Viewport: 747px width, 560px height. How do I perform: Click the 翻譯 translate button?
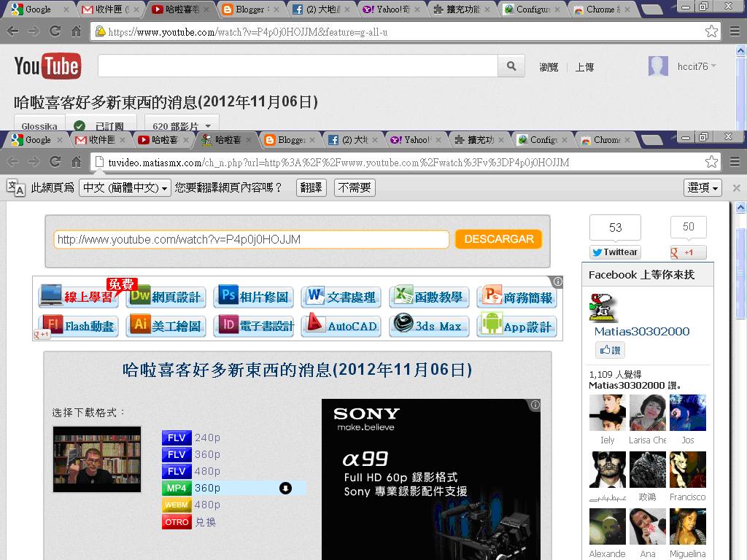[x=311, y=187]
